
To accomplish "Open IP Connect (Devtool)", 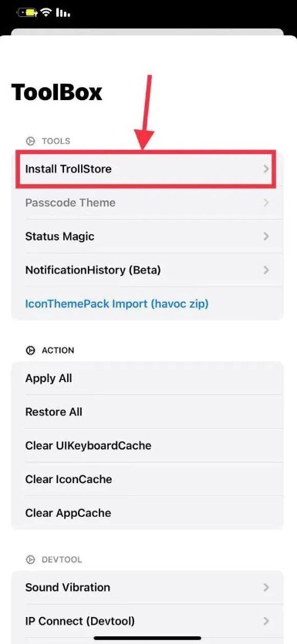I will [x=147, y=621].
